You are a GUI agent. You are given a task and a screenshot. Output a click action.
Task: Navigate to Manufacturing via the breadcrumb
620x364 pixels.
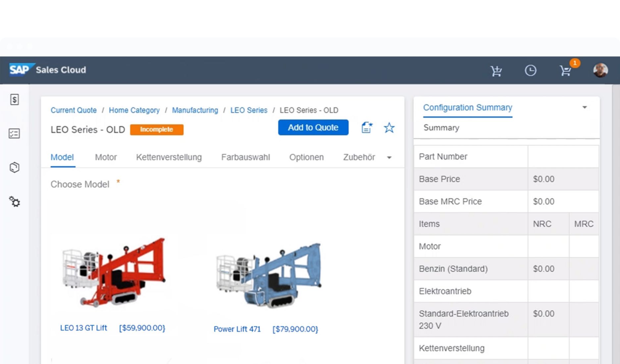coord(195,110)
